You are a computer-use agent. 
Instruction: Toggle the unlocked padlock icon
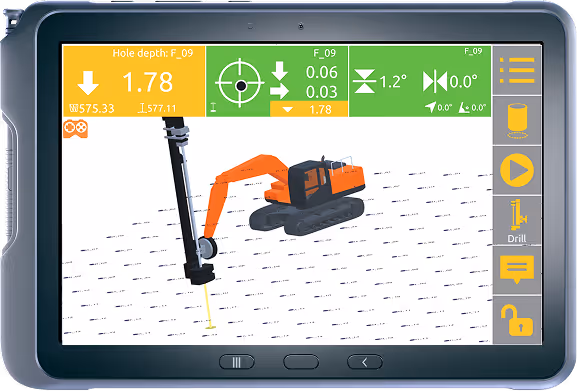(517, 320)
